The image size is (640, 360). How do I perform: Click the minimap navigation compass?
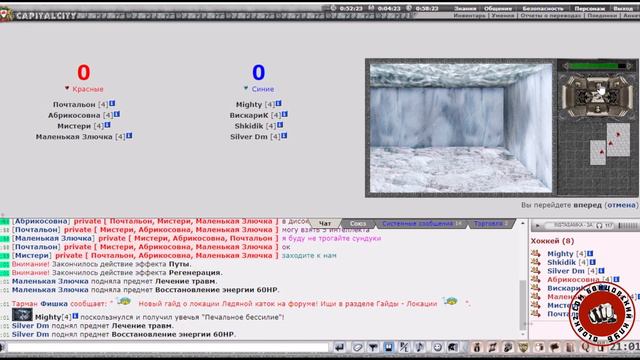[x=597, y=96]
